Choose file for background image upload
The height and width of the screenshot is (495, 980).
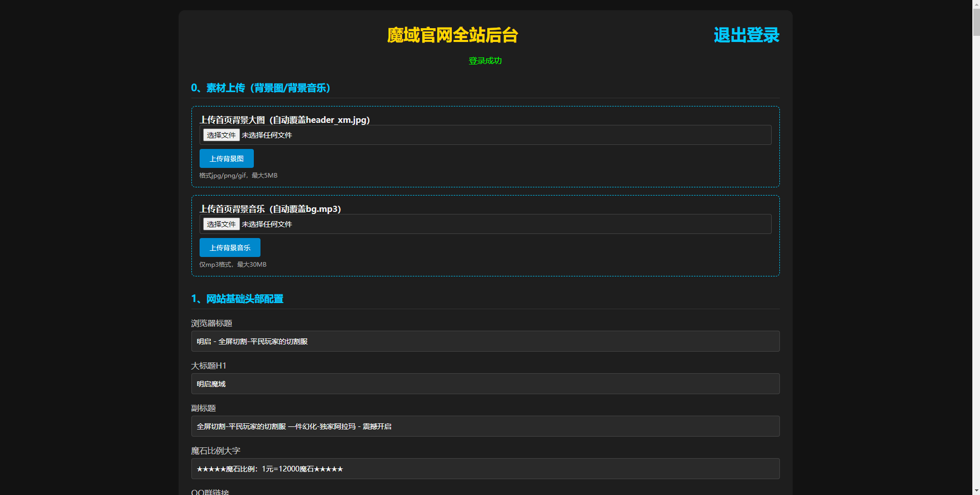[x=222, y=135]
